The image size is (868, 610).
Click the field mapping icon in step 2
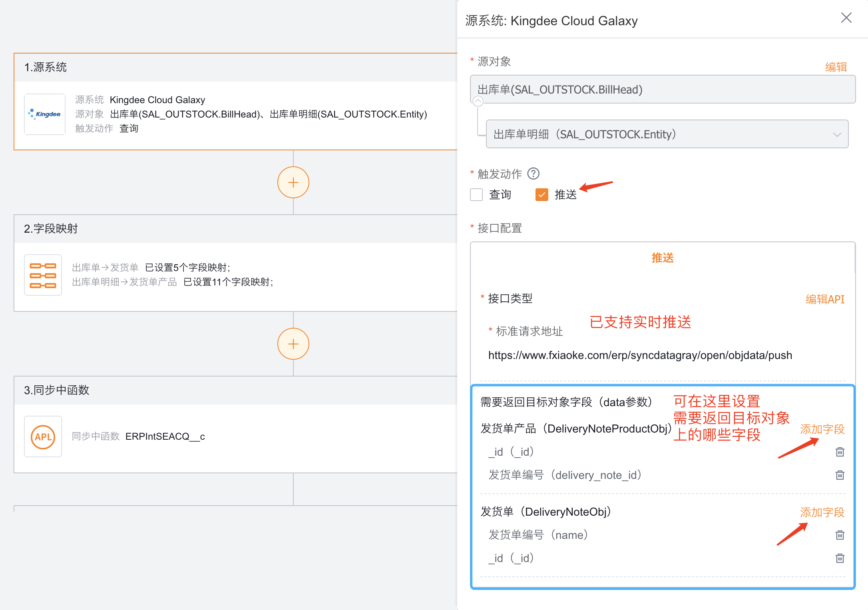[x=43, y=275]
